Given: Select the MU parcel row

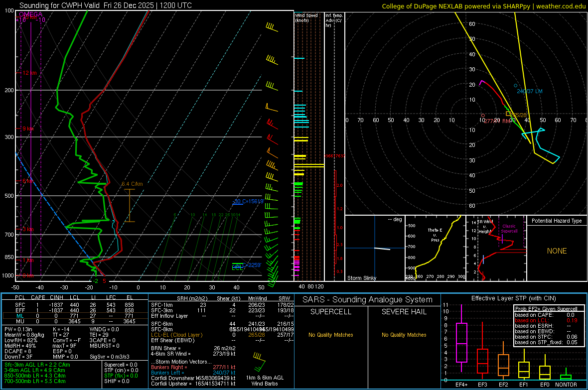Looking at the screenshot, I should (74, 321).
